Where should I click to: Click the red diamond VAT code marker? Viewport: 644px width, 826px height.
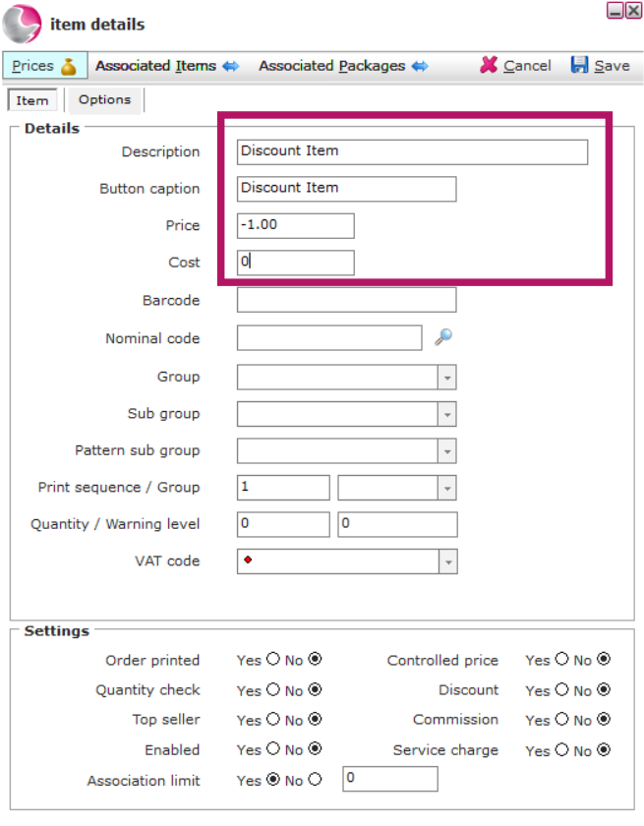tap(248, 560)
